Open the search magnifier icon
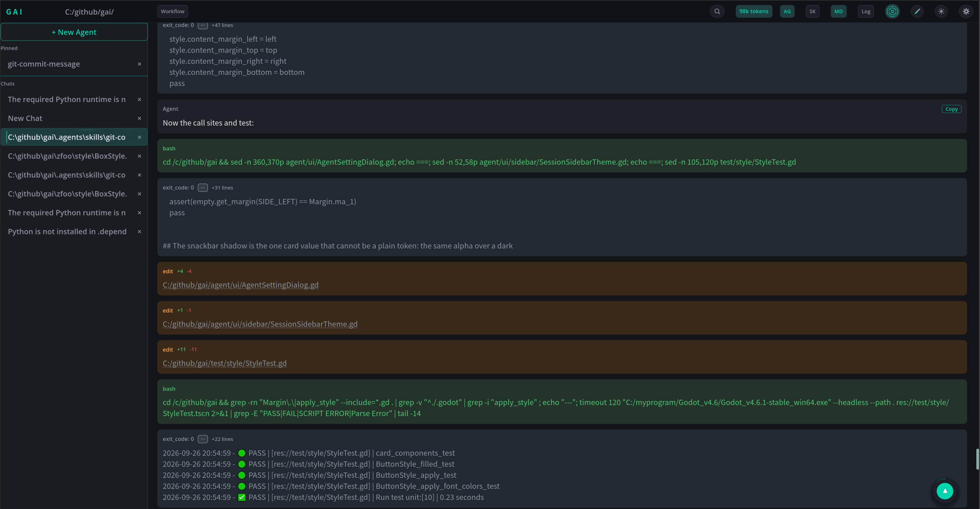Viewport: 980px width, 509px height. tap(717, 12)
